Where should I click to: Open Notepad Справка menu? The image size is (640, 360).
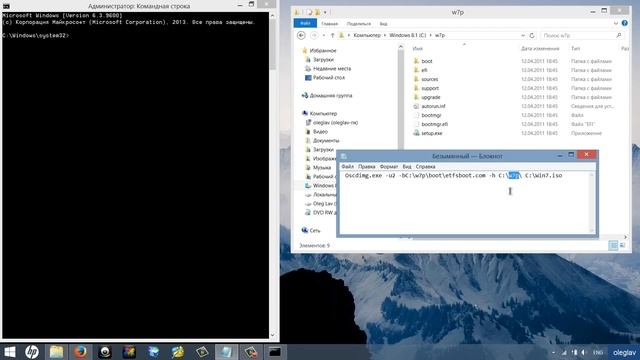pyautogui.click(x=425, y=167)
